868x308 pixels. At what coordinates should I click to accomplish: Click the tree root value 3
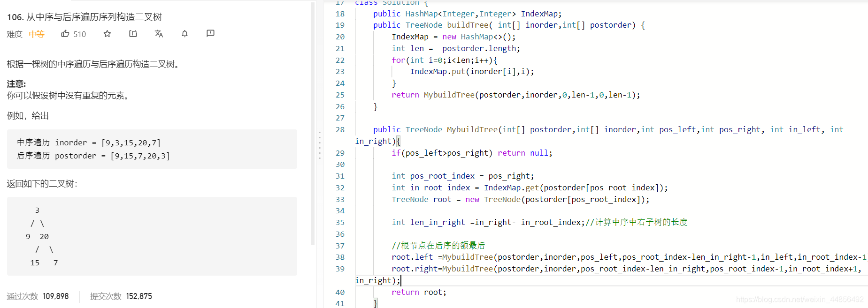[x=37, y=210]
